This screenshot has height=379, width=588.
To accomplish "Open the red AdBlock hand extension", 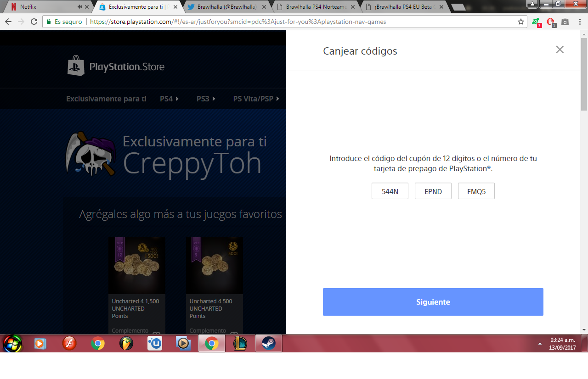I will [550, 22].
